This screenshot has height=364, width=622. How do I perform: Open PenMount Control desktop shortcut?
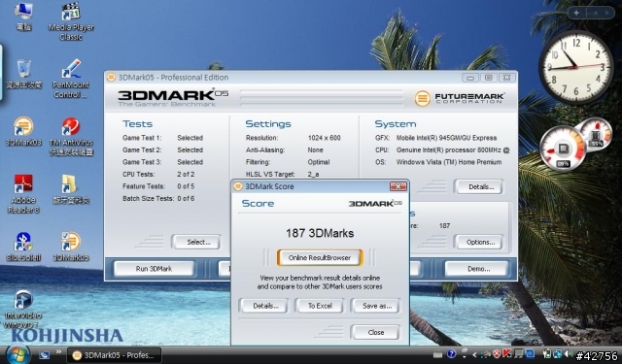[71, 79]
